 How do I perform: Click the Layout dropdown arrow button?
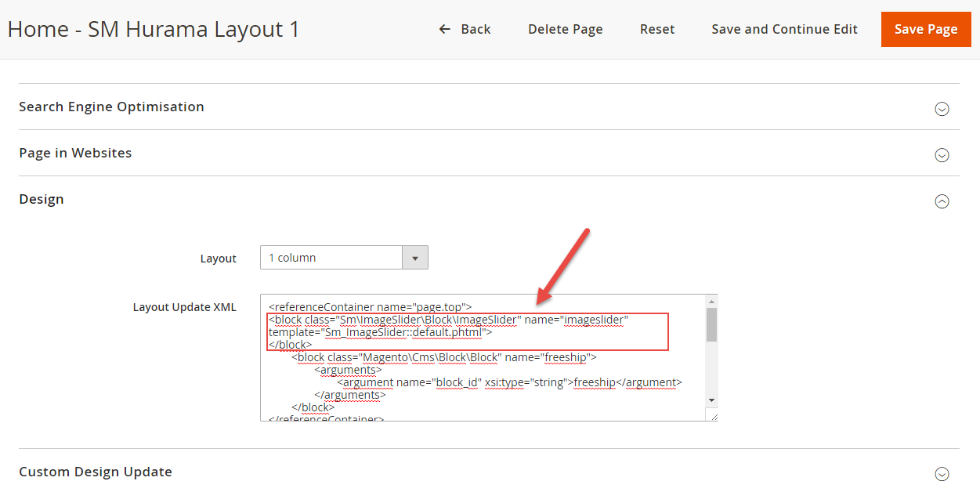(x=414, y=258)
